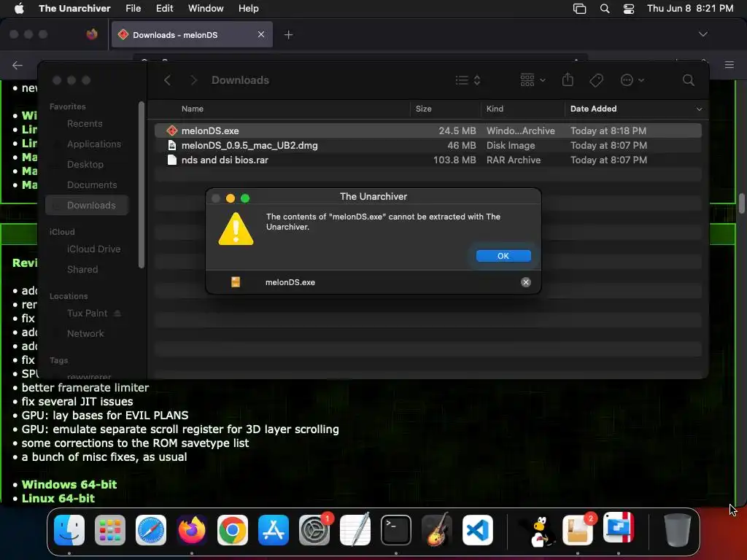Open Desktop in Finder sidebar

[85, 164]
